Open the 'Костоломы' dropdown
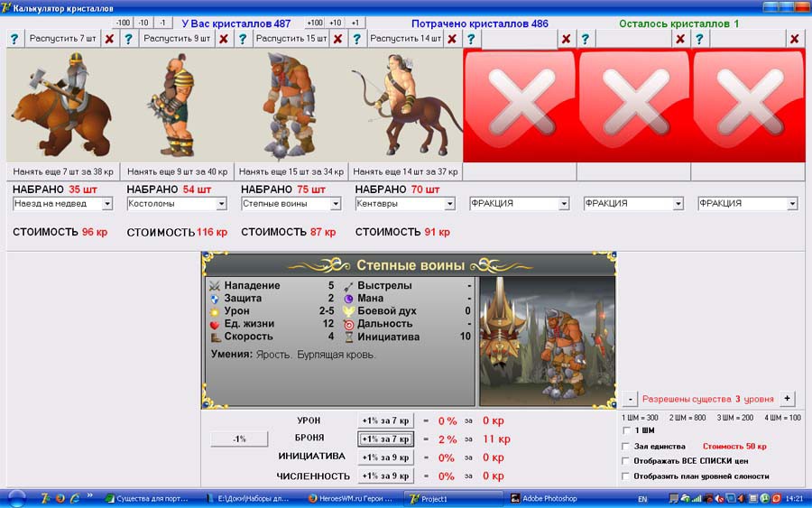 pyautogui.click(x=221, y=204)
